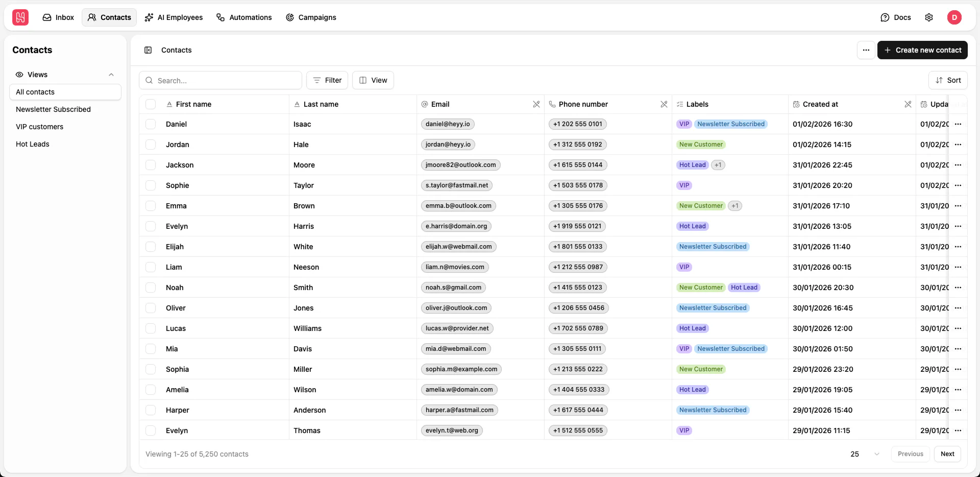Open row actions for Harper Anderson
The width and height of the screenshot is (980, 477).
coord(958,410)
